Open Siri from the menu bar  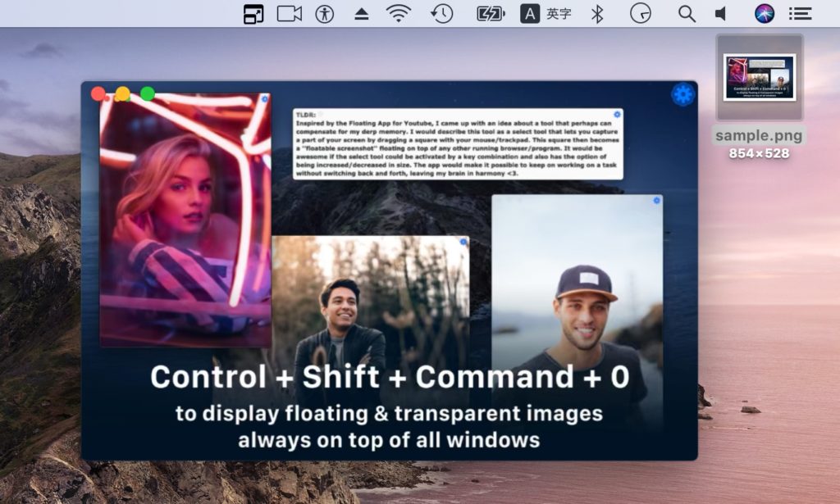pos(763,13)
